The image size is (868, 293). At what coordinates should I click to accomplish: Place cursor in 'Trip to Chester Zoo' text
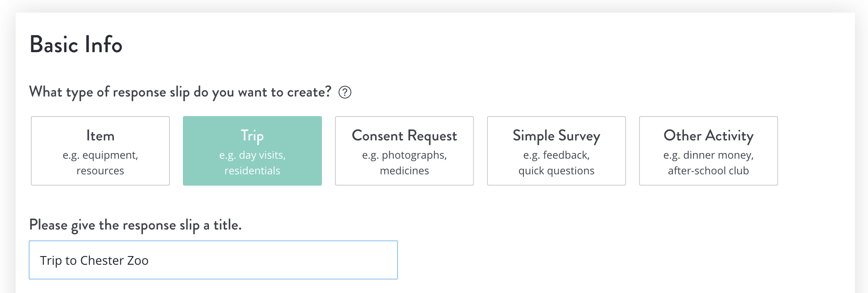point(94,260)
